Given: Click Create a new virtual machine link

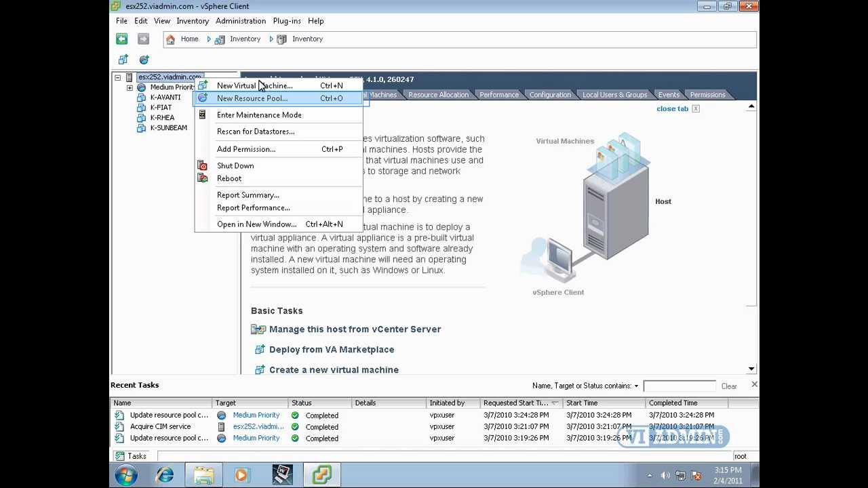Looking at the screenshot, I should 334,370.
